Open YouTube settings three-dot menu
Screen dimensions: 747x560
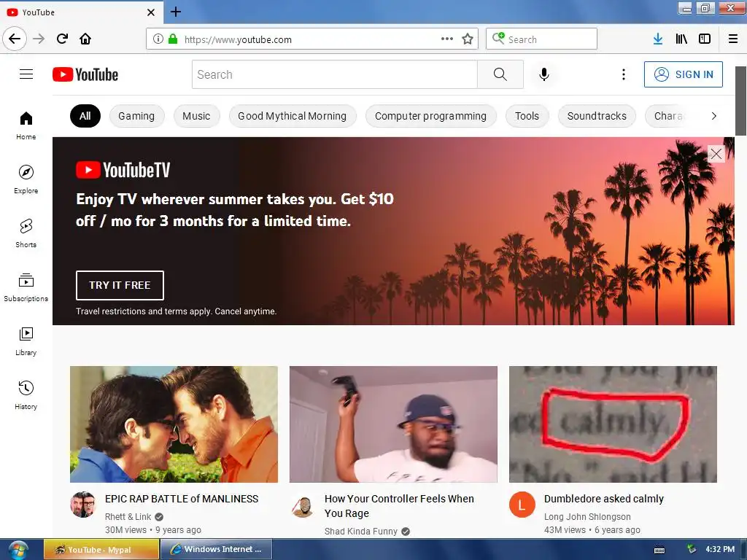click(623, 74)
